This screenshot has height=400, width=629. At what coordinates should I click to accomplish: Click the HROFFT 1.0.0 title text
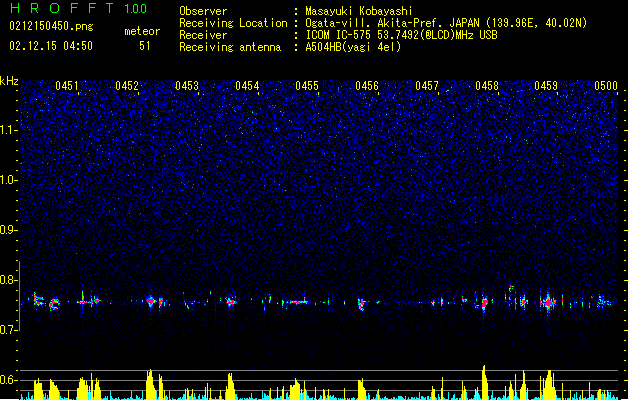[79, 8]
